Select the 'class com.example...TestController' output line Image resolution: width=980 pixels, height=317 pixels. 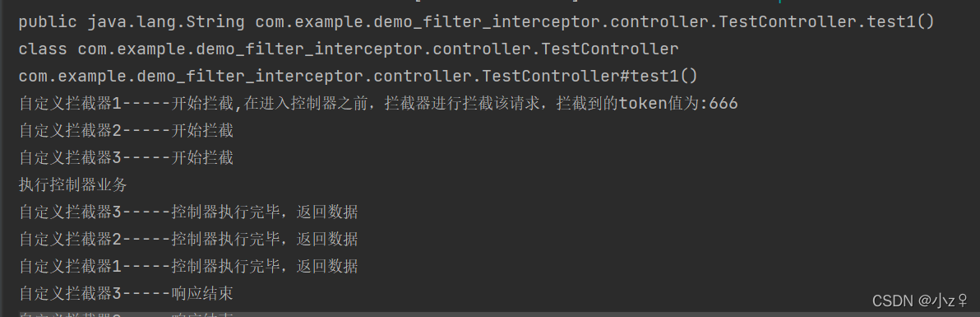coord(349,49)
